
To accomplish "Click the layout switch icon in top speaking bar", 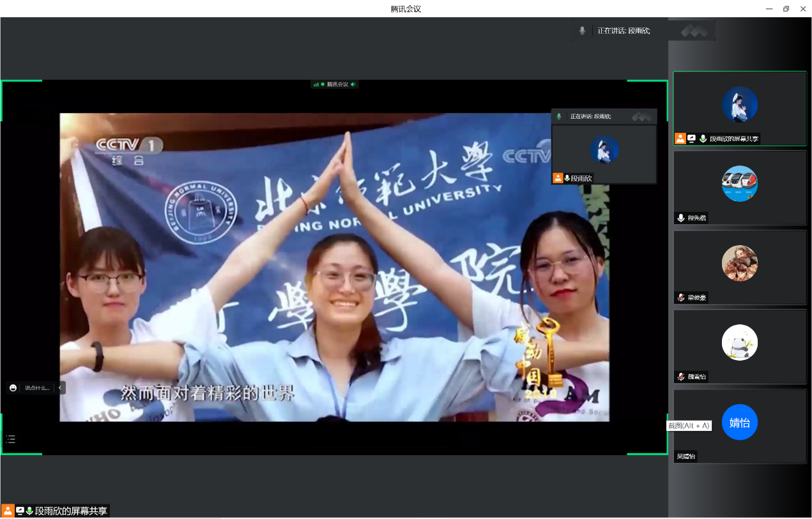I will (694, 31).
